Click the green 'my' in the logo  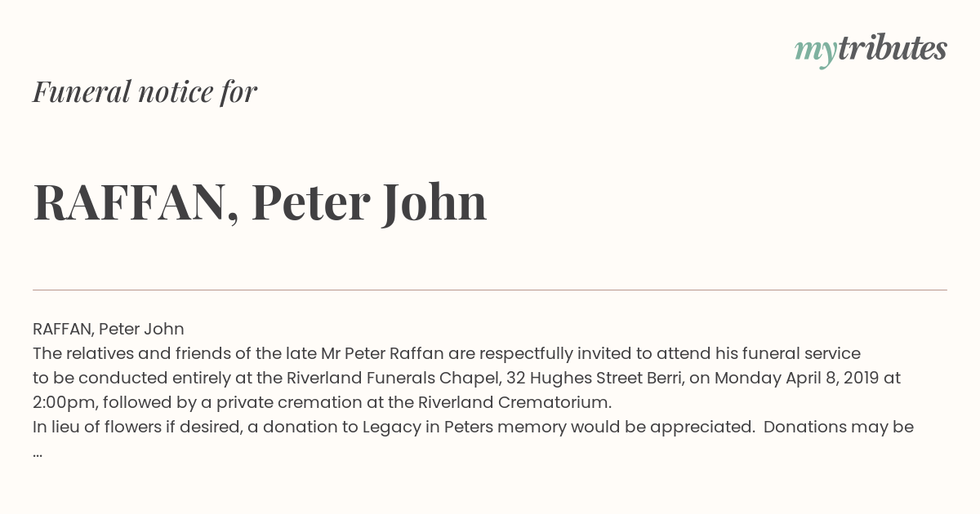815,51
